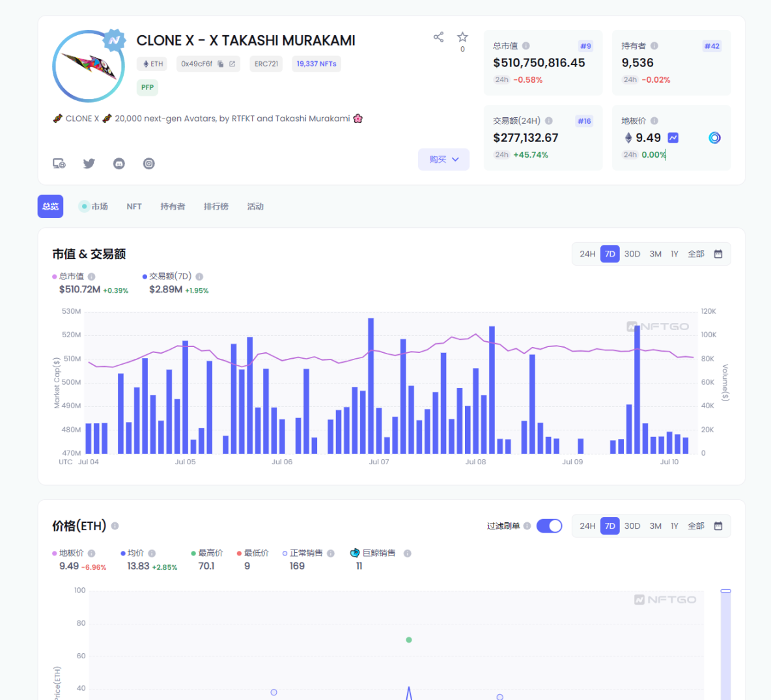Toggle the floor price legend series
This screenshot has height=700, width=771.
pos(71,553)
